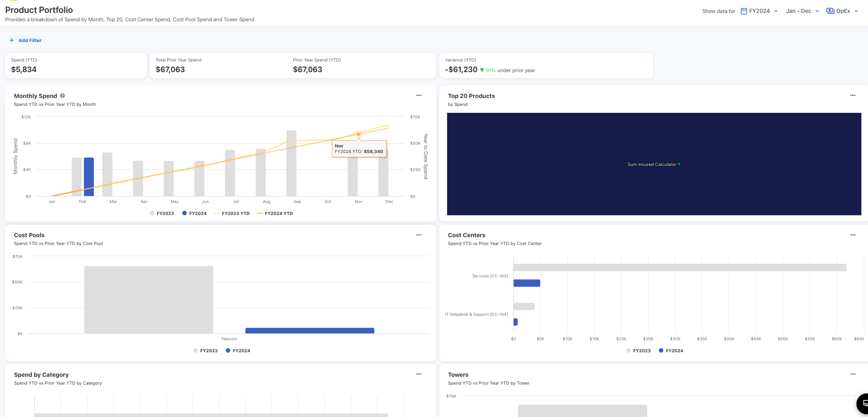Viewport: 868px width, 417px height.
Task: Open Monthly Spend card options menu
Action: [x=419, y=95]
